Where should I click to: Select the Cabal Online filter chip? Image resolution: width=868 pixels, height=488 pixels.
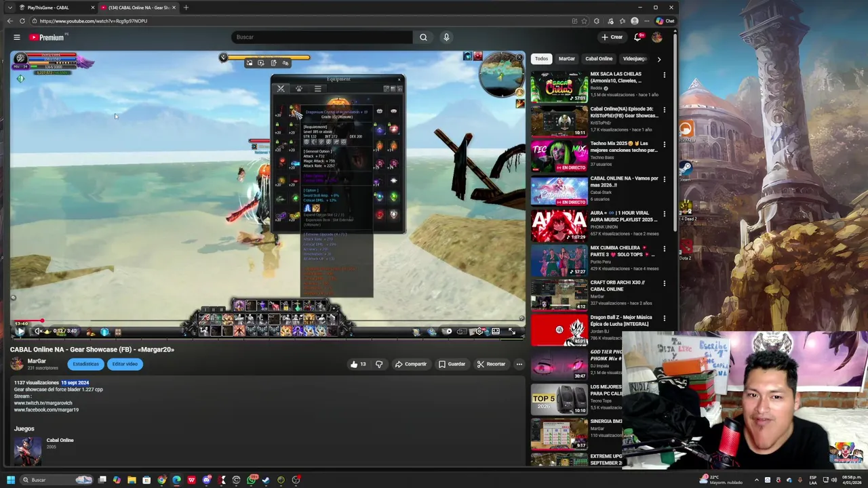tap(599, 59)
